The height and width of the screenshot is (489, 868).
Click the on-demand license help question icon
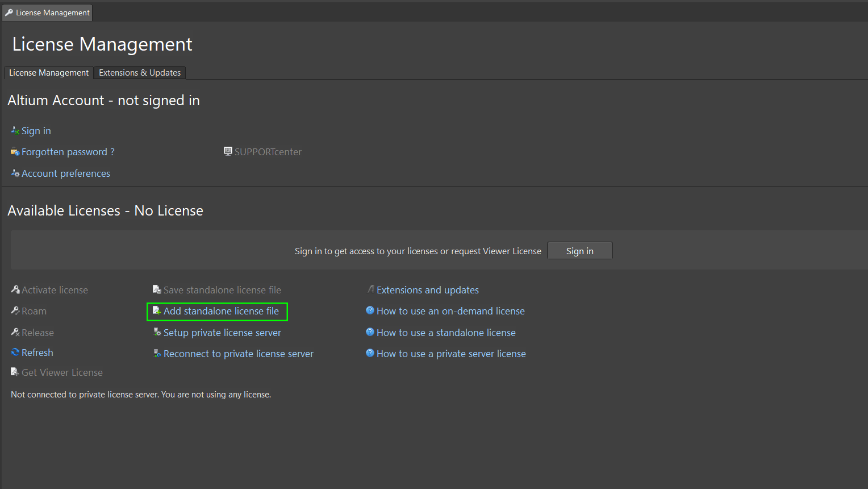(370, 310)
